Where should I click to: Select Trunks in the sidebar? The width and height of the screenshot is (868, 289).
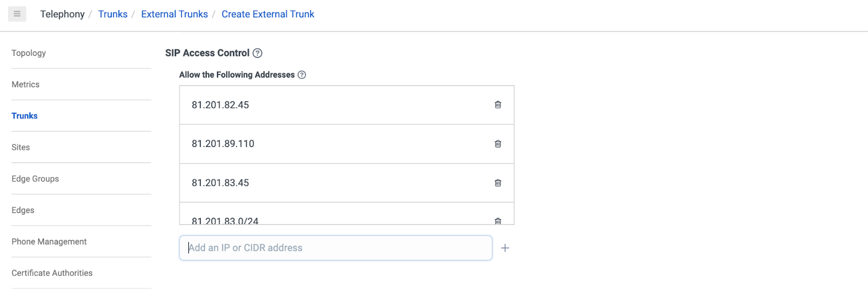click(24, 116)
